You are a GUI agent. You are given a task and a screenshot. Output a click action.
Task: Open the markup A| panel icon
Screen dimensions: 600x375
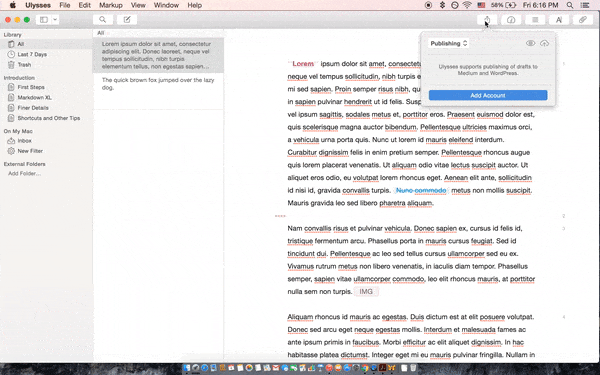[x=559, y=20]
